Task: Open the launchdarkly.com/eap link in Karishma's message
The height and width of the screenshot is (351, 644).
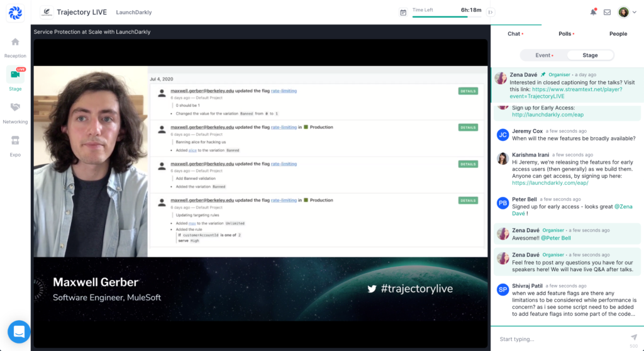Action: click(550, 183)
